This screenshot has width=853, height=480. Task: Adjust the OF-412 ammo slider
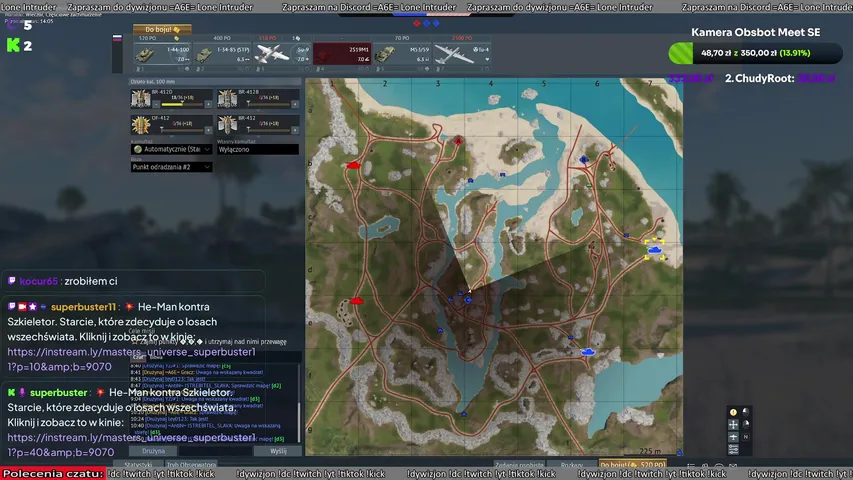pyautogui.click(x=182, y=130)
